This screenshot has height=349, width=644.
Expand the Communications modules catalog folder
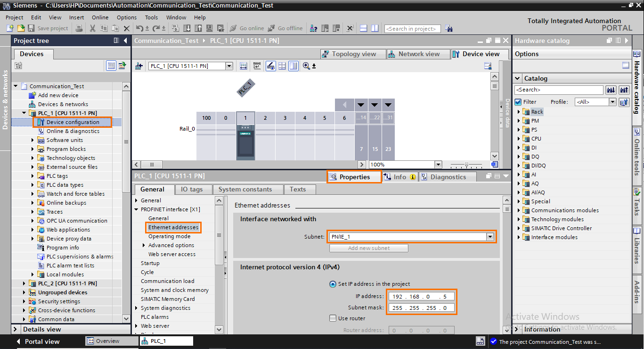519,210
